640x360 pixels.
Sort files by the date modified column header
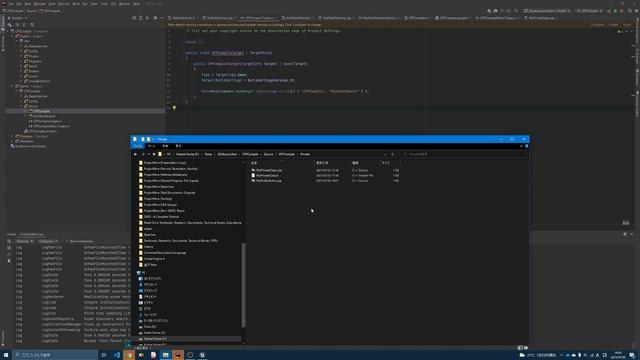[322, 163]
